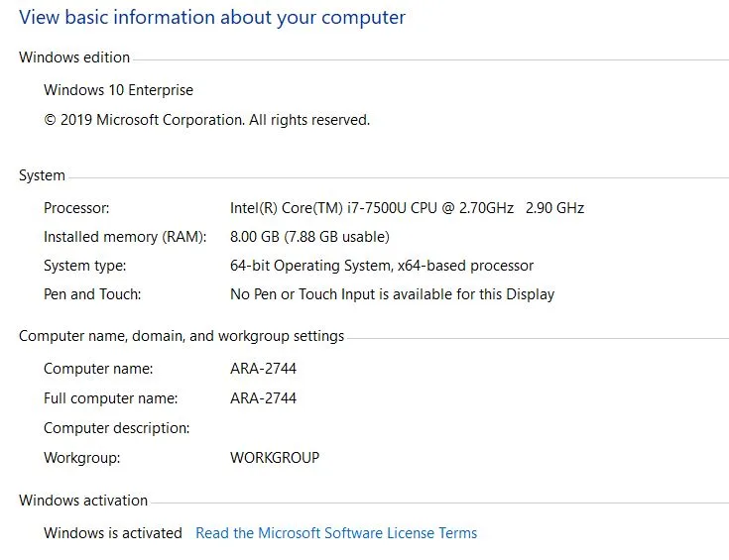
Task: Click the Pen and Touch label
Action: coord(92,294)
